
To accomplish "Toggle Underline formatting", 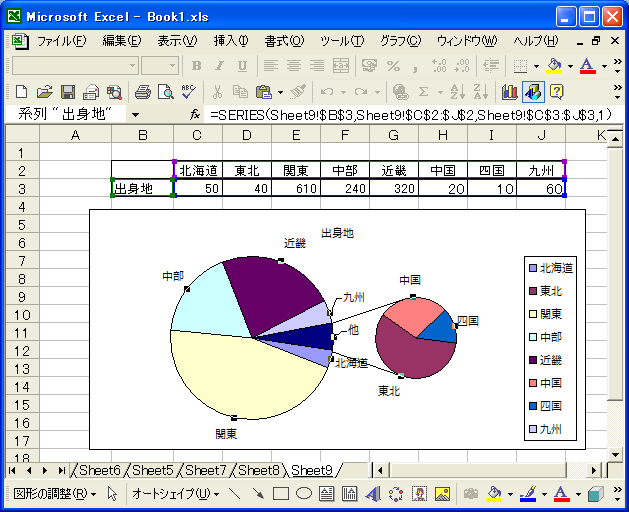I will click(x=242, y=65).
